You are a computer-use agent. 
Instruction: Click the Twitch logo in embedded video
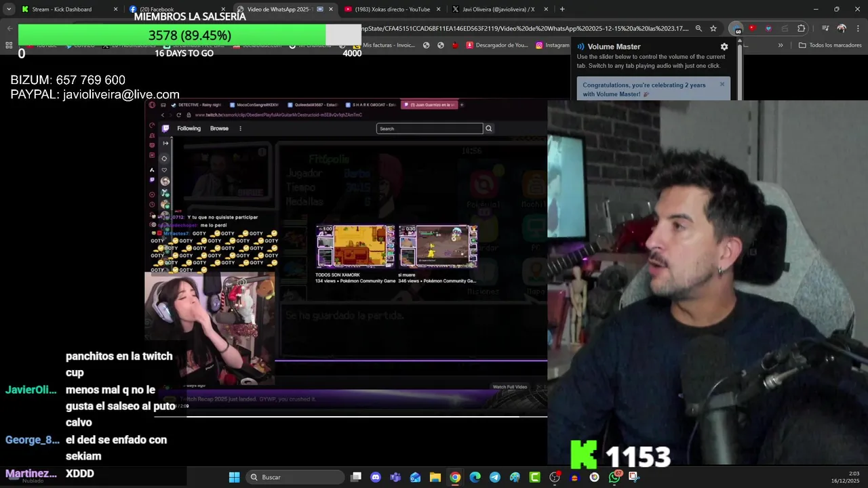[x=165, y=128]
